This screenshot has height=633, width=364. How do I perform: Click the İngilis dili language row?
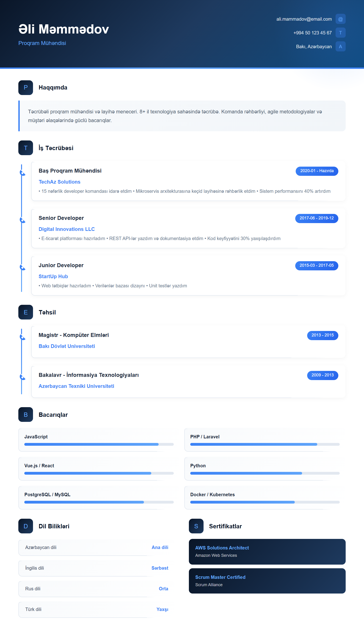(x=97, y=568)
